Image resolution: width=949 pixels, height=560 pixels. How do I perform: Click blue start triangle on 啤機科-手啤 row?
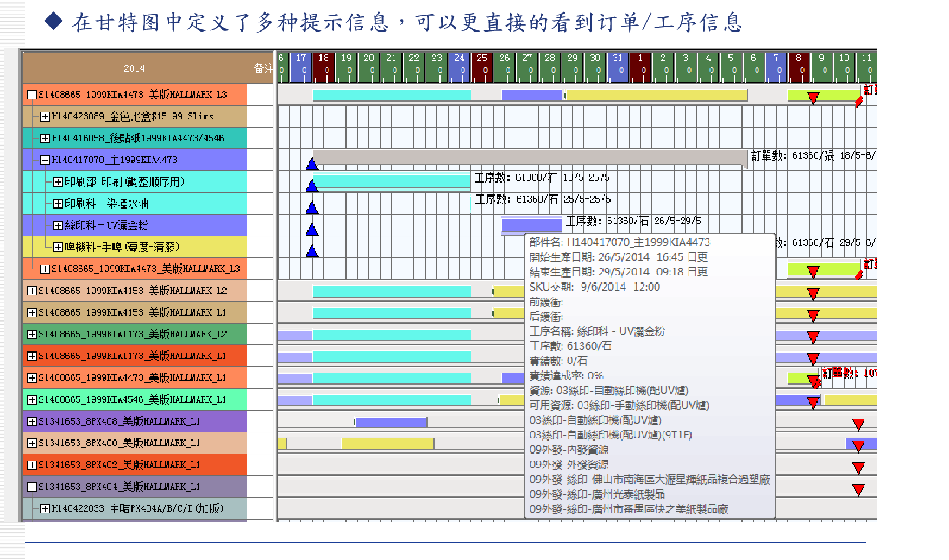[312, 251]
